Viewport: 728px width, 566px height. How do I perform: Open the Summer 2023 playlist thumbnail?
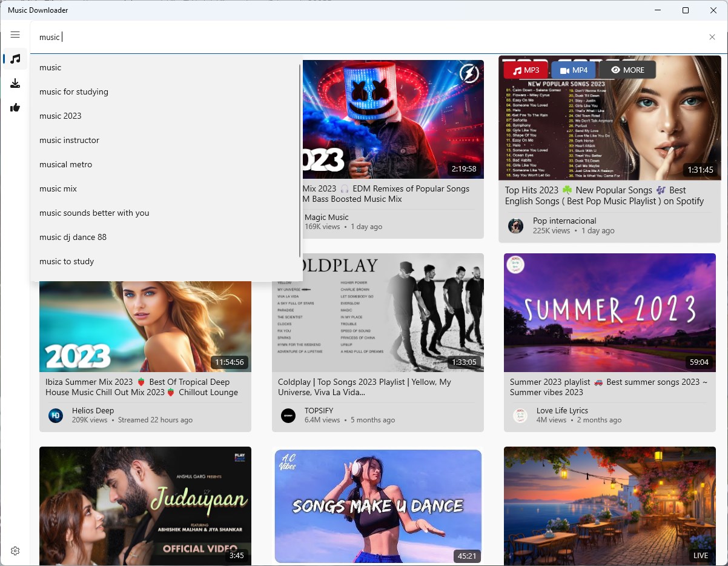coord(609,313)
